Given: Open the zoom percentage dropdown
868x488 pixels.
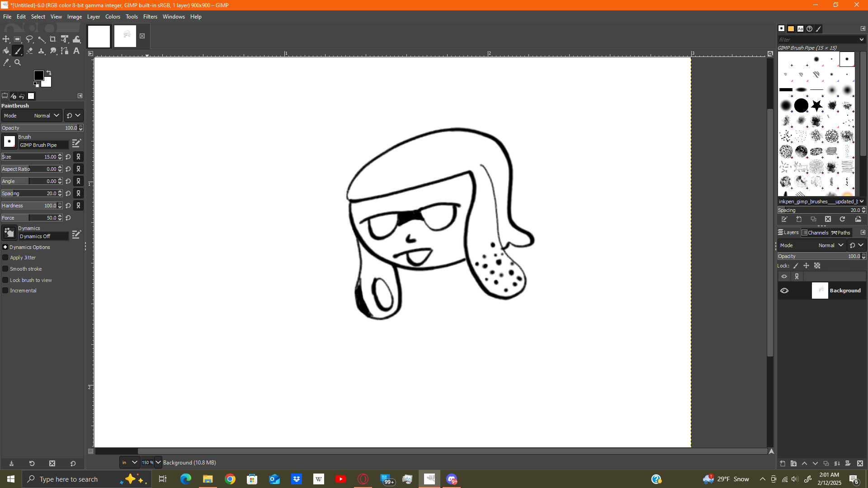Looking at the screenshot, I should [158, 462].
